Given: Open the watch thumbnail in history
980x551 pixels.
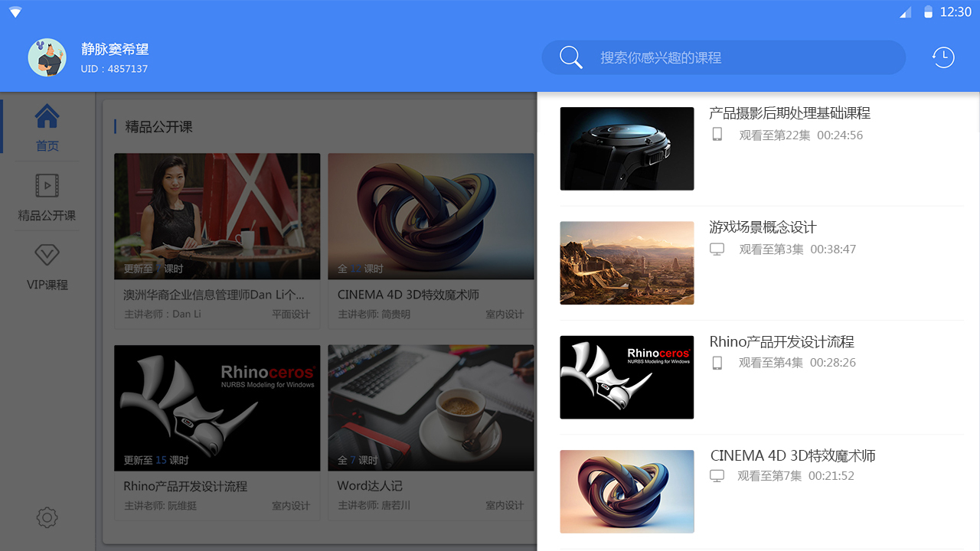Looking at the screenshot, I should [627, 148].
